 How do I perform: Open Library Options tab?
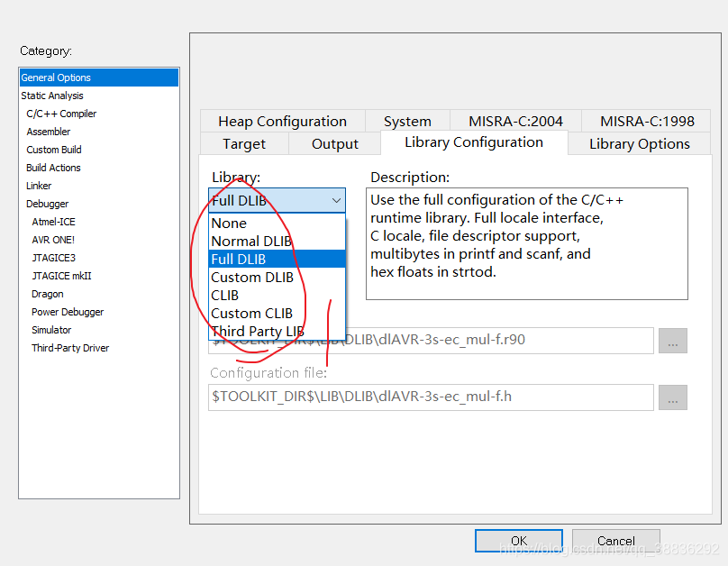coord(640,144)
